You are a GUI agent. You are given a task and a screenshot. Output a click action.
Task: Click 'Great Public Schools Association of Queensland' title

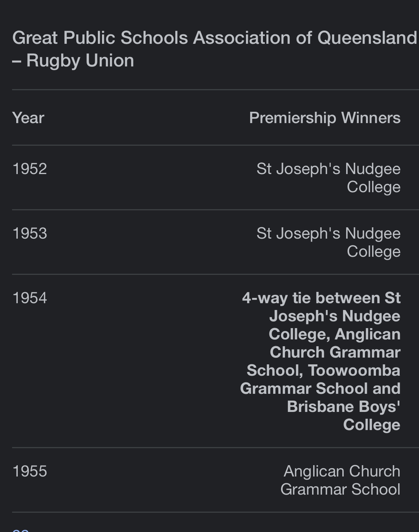point(215,38)
